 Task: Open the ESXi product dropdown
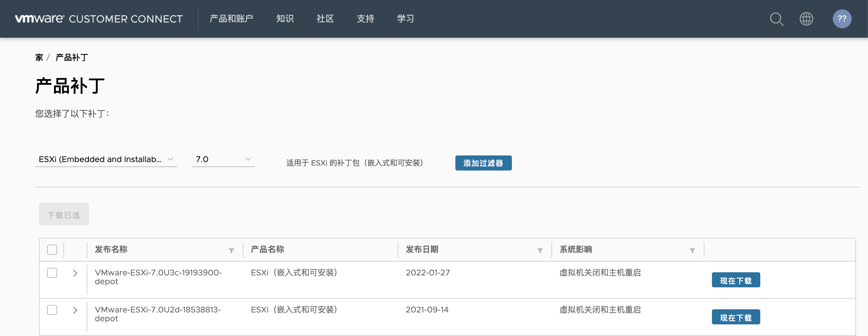(x=106, y=160)
